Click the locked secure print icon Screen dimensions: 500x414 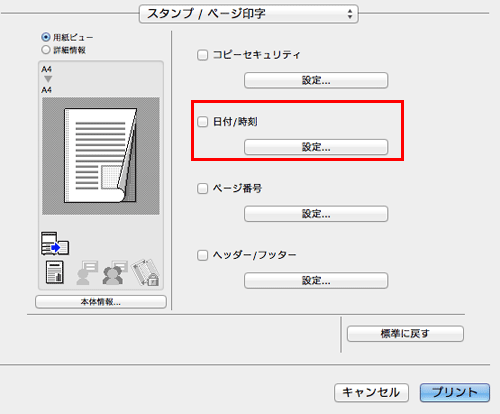click(146, 272)
